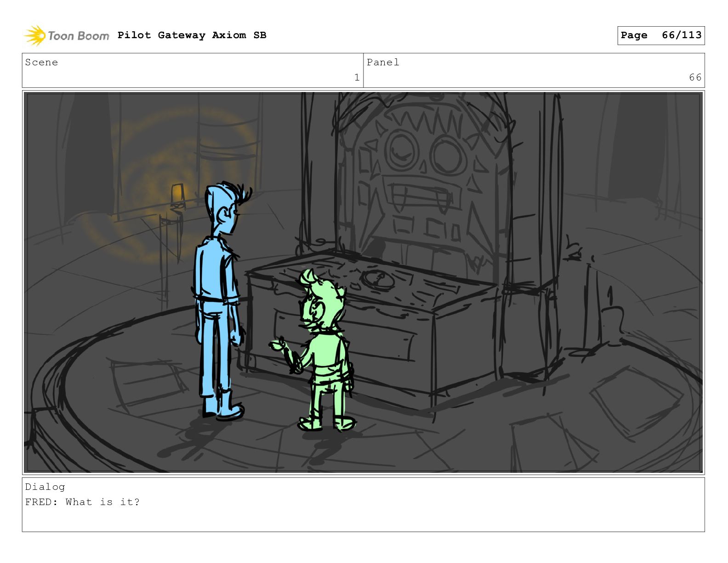Select the 'Pilot Gateway Axiom SB' title
The height and width of the screenshot is (563, 728).
192,35
